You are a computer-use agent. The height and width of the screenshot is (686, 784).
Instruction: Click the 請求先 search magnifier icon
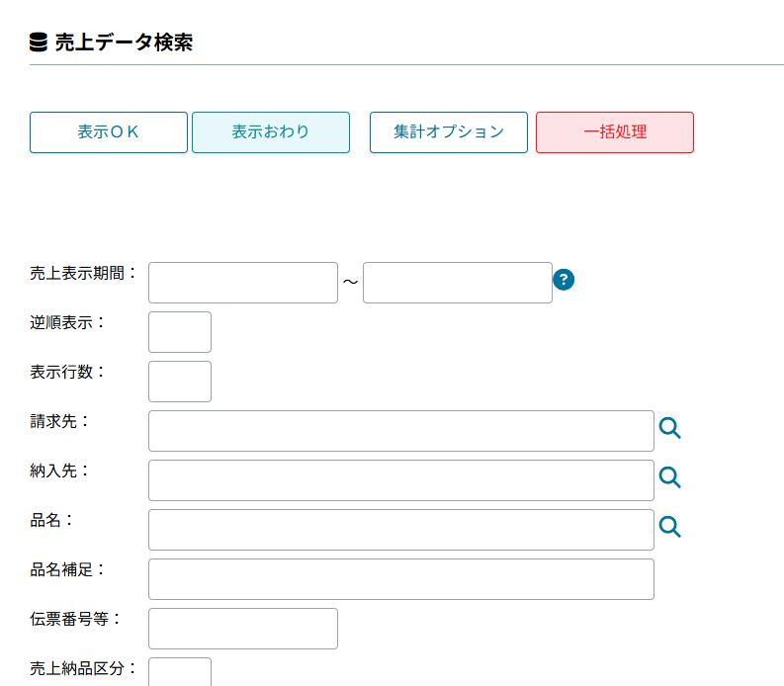click(x=670, y=428)
